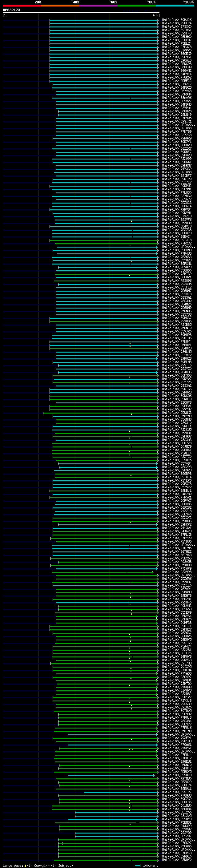
Task: Click hit label UniRef100_A3AEE4
Action: [177, 453]
